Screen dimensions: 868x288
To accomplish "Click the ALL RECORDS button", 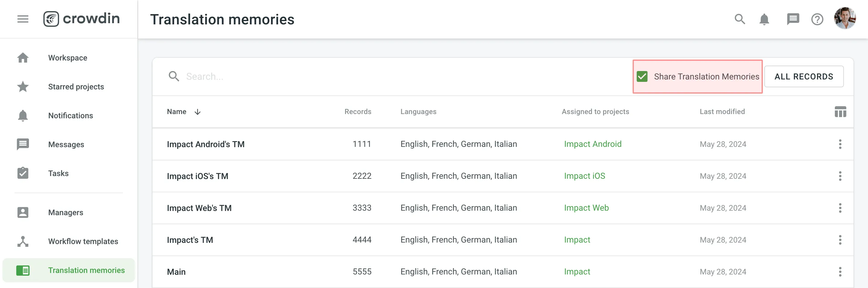I will pyautogui.click(x=804, y=76).
